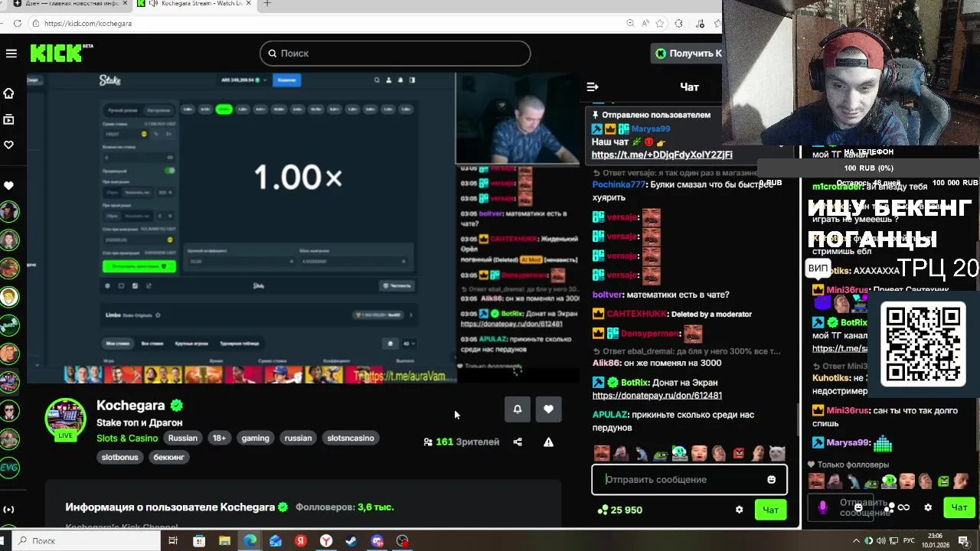This screenshot has width=980, height=551.
Task: Open Yandex Browser from the taskbar
Action: [x=326, y=541]
